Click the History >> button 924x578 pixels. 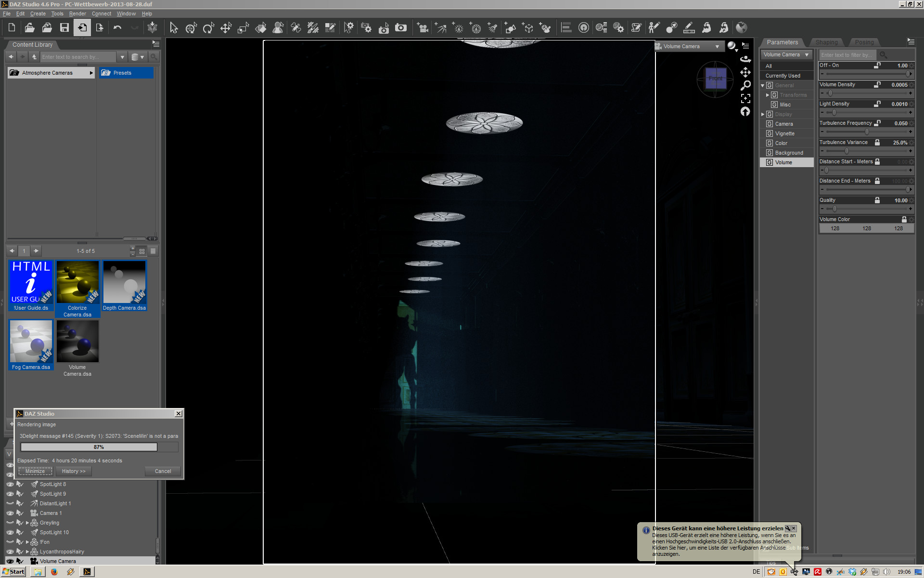tap(73, 471)
